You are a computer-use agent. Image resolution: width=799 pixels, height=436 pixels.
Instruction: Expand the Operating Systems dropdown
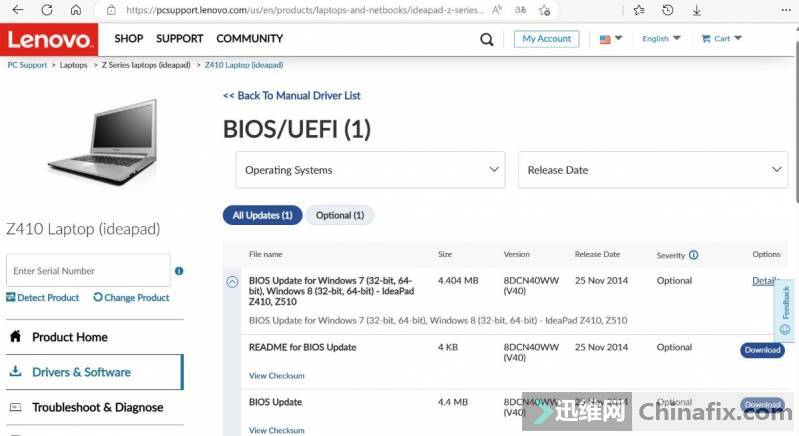(x=370, y=170)
